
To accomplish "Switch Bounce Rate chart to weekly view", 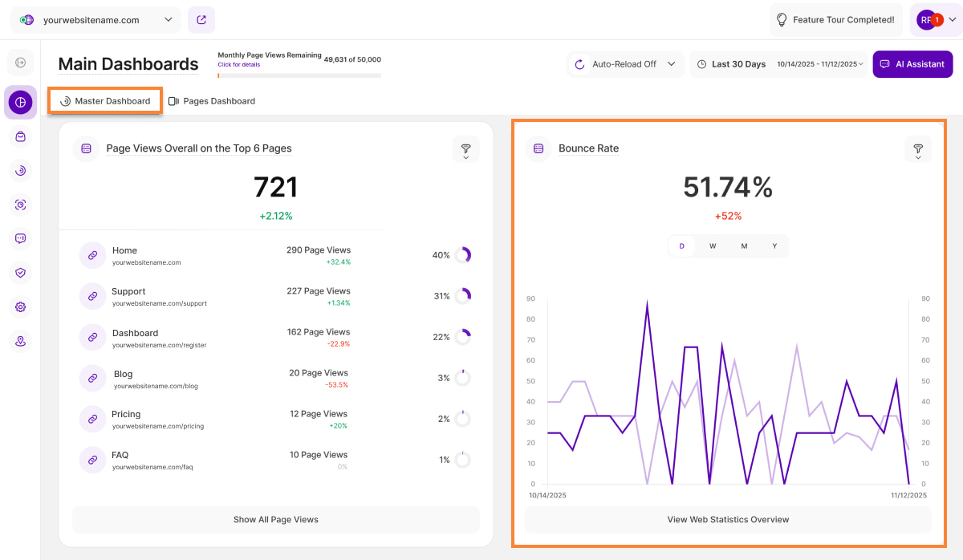I will pyautogui.click(x=713, y=246).
